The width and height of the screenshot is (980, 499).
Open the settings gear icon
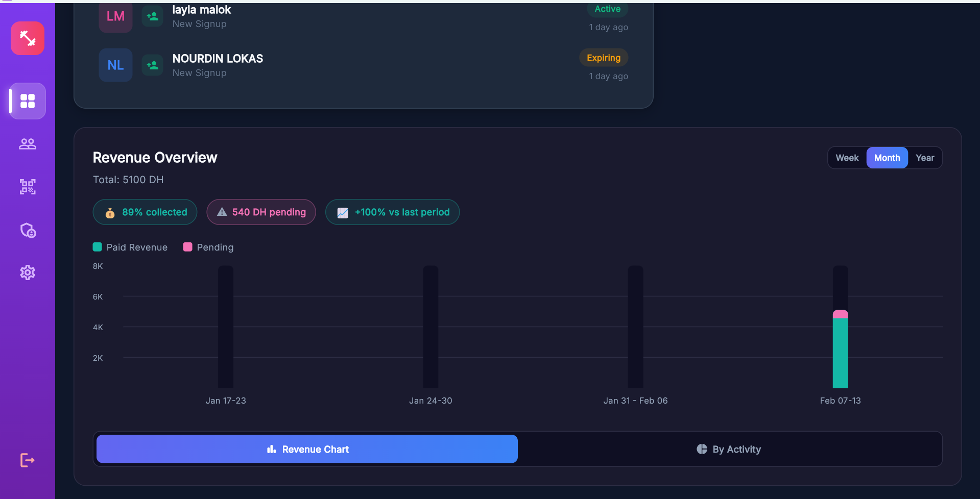28,272
